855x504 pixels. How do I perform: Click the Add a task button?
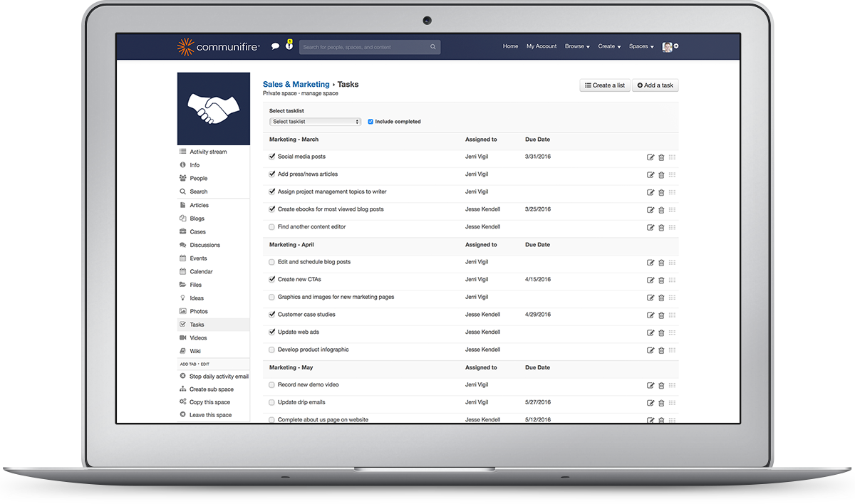(x=655, y=85)
